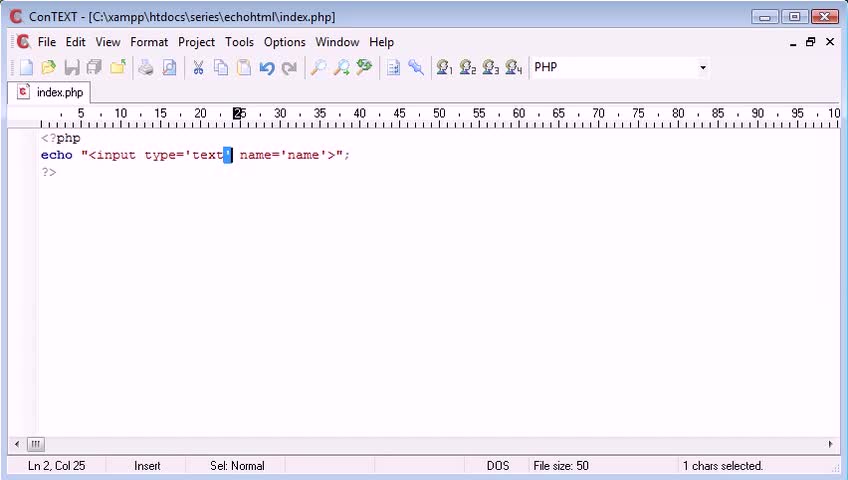Run user command 4 icon

[x=514, y=68]
